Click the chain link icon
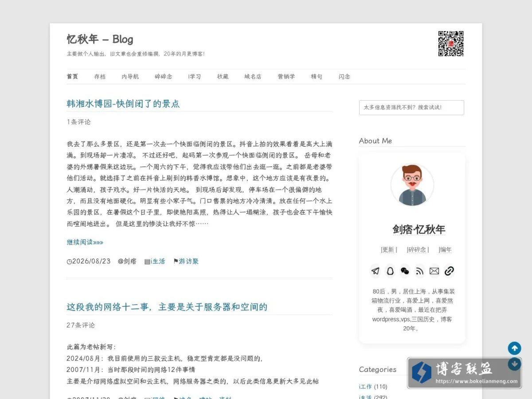Image resolution: width=532 pixels, height=399 pixels. point(449,271)
